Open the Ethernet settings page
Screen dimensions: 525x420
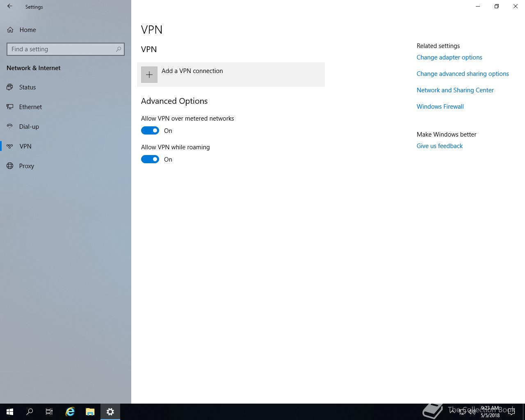point(66,107)
